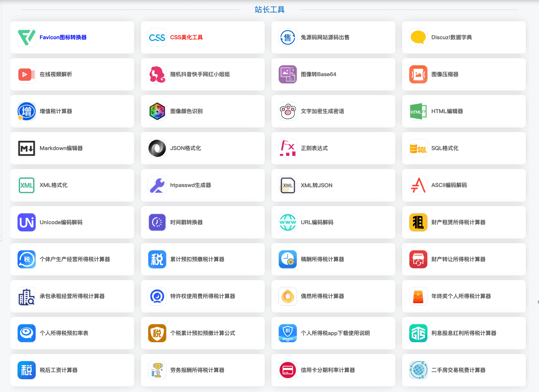
Task: Open the htpasswd生成器 link
Action: 190,185
